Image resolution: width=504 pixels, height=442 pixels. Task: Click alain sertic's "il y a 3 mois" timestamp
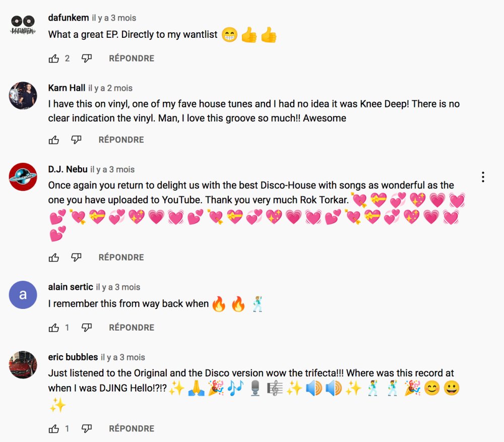coord(118,287)
